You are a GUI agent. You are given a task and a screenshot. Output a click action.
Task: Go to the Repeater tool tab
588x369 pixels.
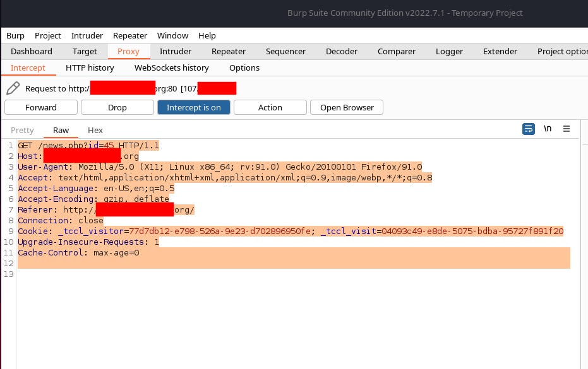point(229,51)
